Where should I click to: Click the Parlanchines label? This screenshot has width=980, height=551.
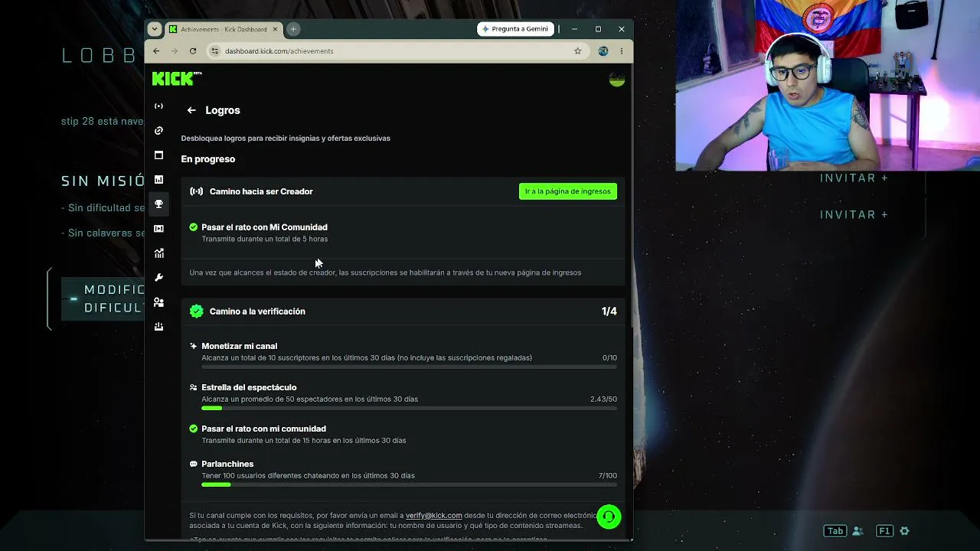(x=227, y=464)
